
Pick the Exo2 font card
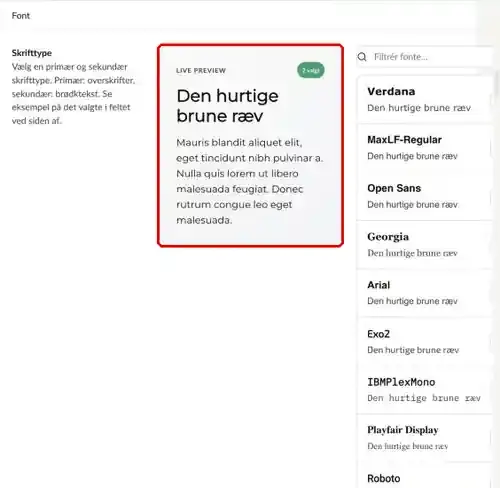424,342
